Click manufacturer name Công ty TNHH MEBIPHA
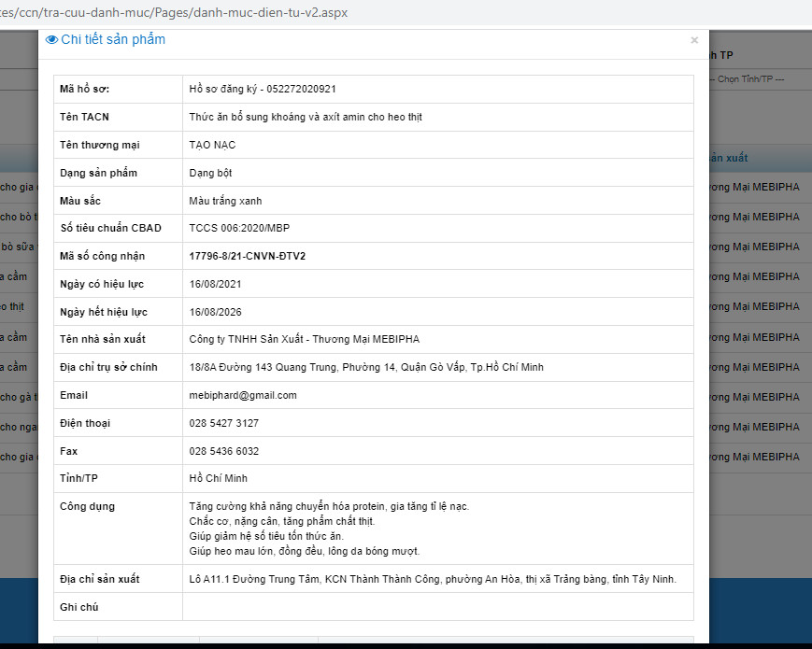This screenshot has height=649, width=812. (304, 340)
